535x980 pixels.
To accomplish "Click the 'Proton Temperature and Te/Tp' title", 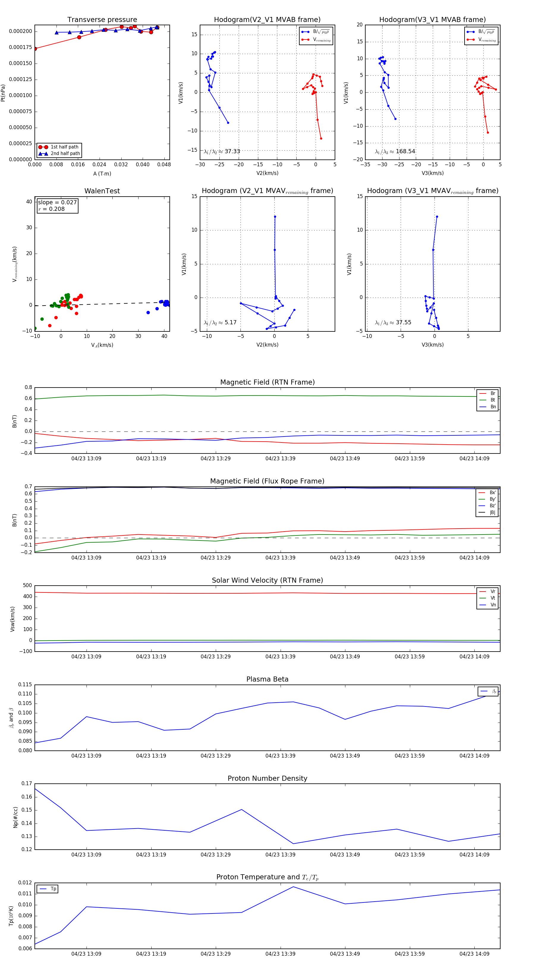I will (267, 877).
